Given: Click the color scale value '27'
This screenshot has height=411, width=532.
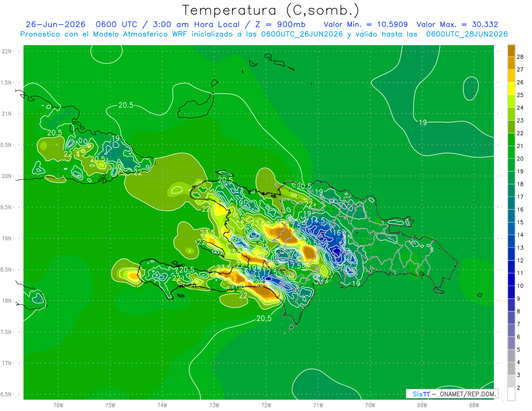Looking at the screenshot, I should click(x=521, y=70).
